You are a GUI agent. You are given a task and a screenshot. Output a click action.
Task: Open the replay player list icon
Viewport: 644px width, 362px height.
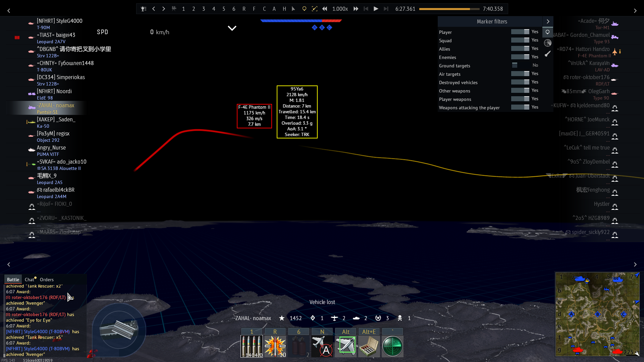[144, 9]
